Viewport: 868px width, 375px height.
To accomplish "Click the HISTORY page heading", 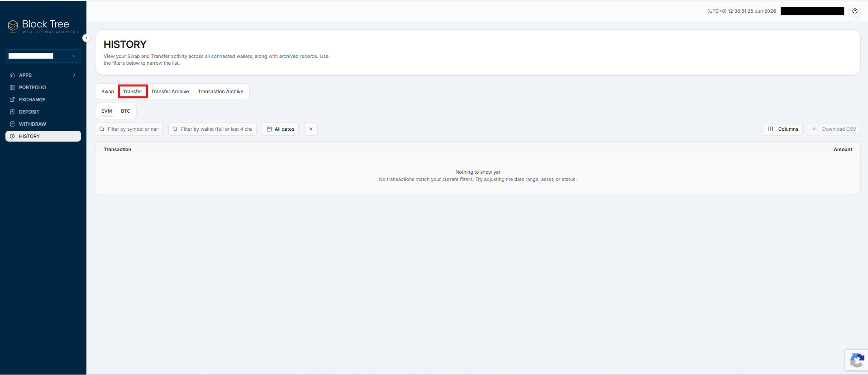I will (125, 44).
